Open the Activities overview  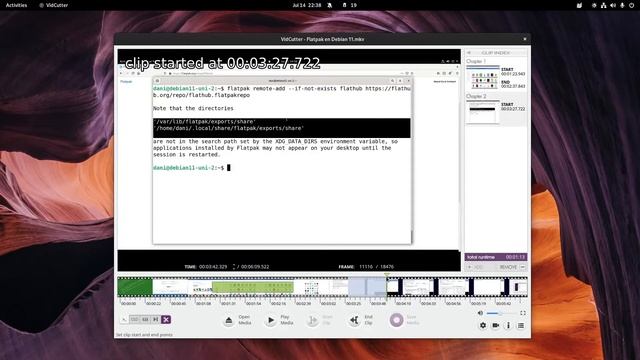(x=16, y=5)
